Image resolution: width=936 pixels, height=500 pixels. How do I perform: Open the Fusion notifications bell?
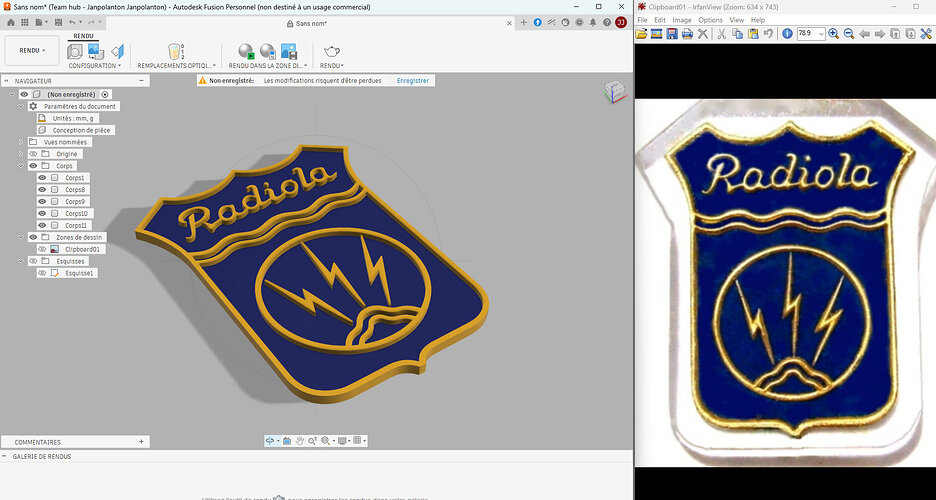coord(593,22)
